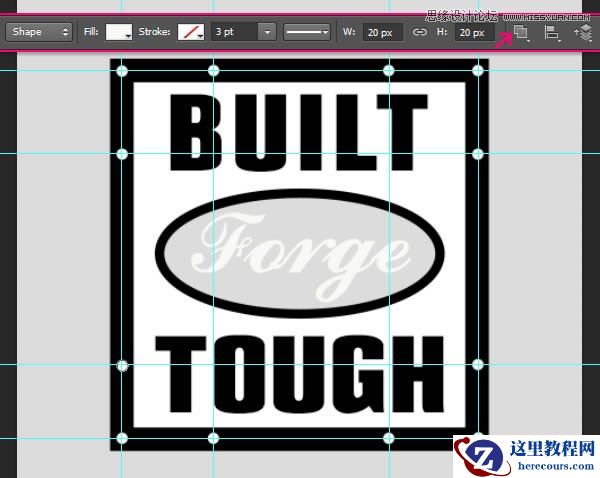
Task: Open the Path operations icon
Action: click(521, 32)
